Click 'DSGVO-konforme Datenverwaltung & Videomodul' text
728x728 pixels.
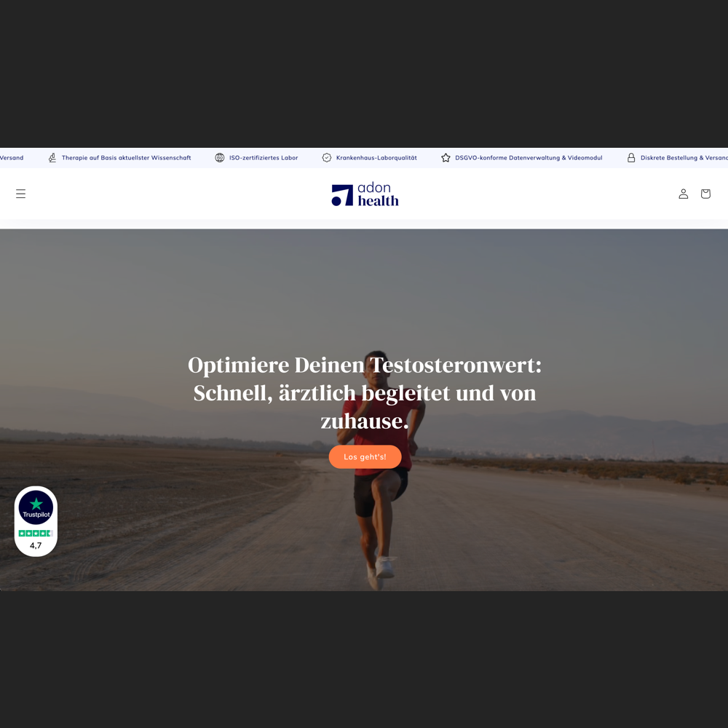click(x=529, y=158)
